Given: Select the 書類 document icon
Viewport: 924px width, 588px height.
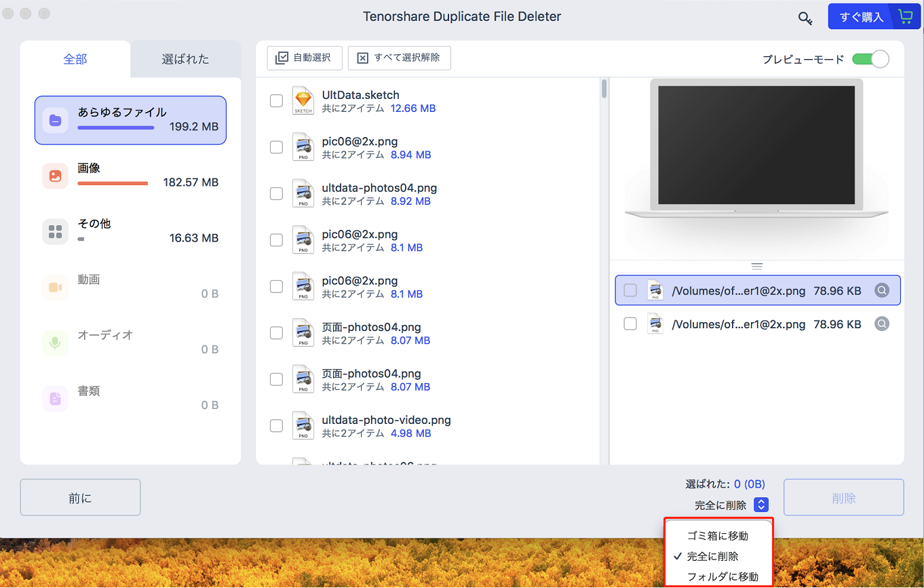Looking at the screenshot, I should [55, 399].
